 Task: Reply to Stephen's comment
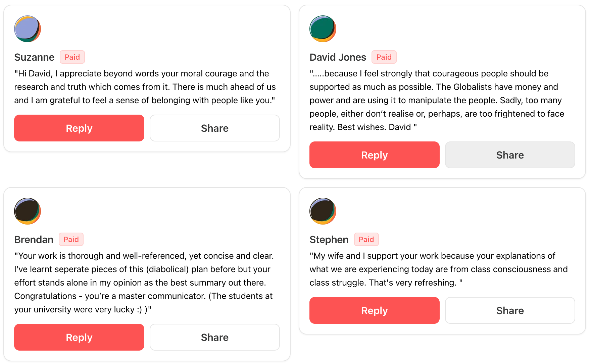375,310
